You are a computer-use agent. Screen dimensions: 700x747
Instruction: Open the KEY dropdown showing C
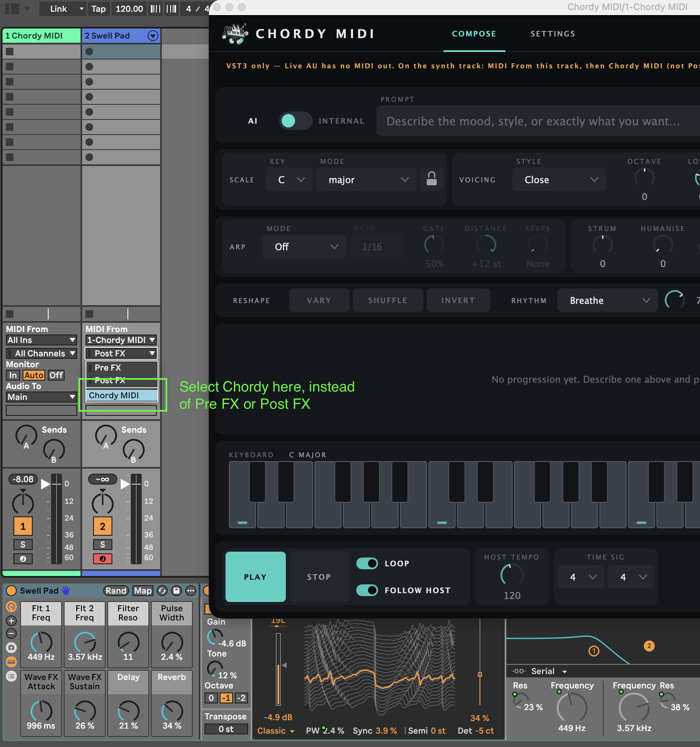289,179
